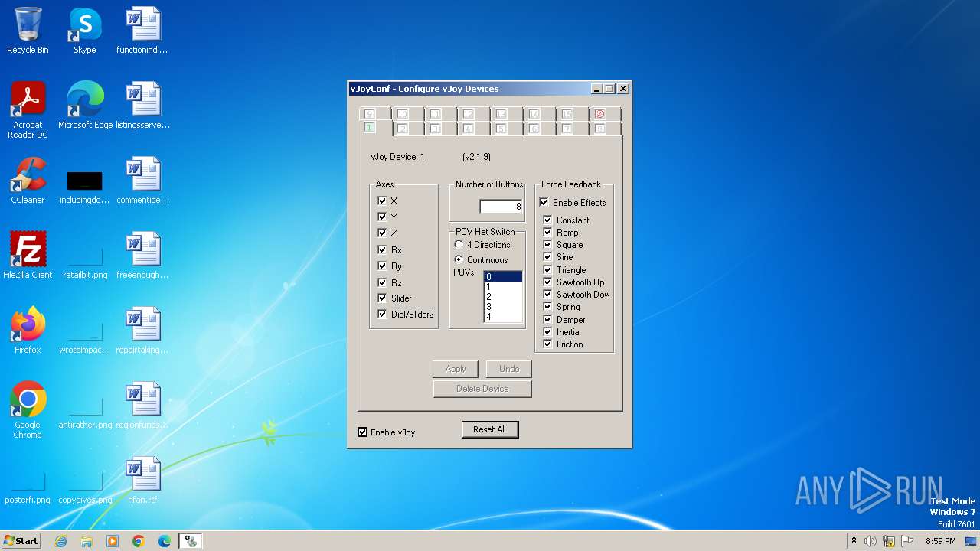Viewport: 980px width, 551px height.
Task: Toggle the Friction force effect
Action: pos(547,344)
